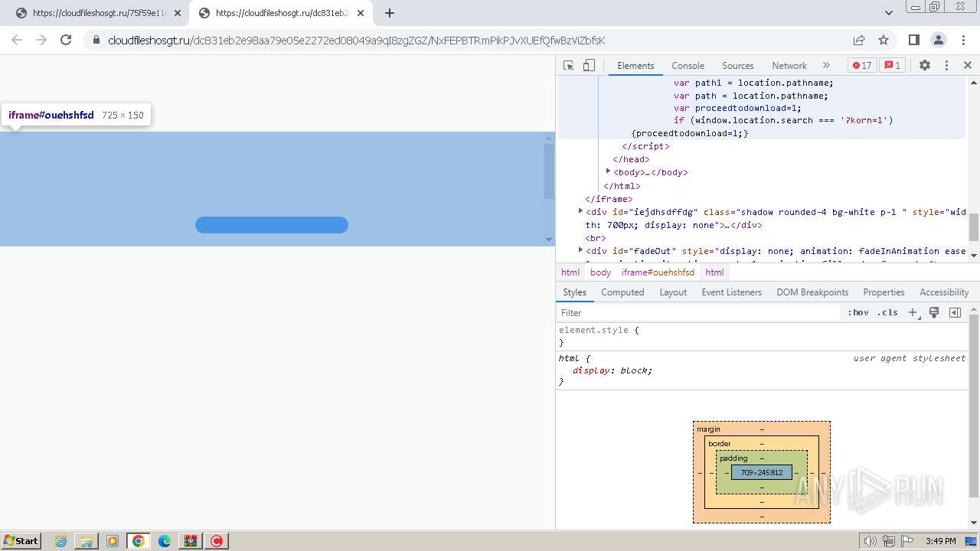The width and height of the screenshot is (980, 551).
Task: Click the volume speaker tray icon
Action: pos(871,541)
